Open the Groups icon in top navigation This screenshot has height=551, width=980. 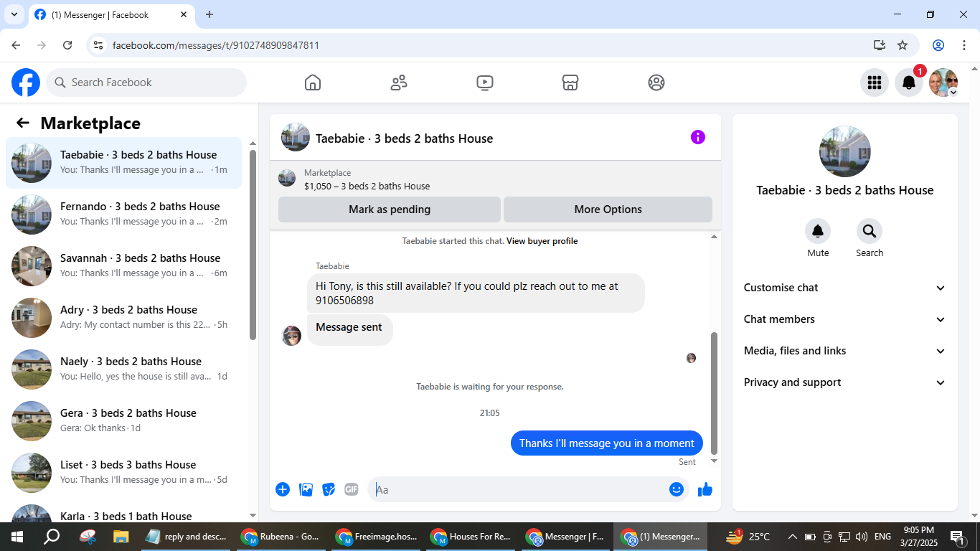[656, 83]
